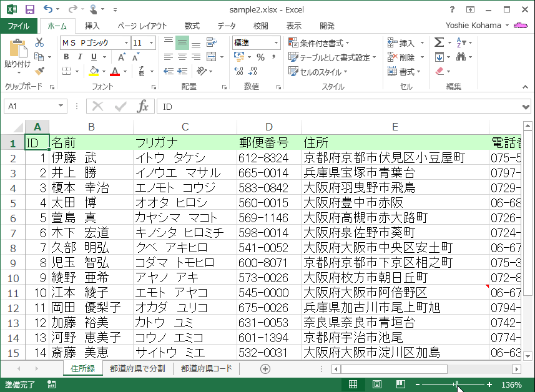Image resolution: width=535 pixels, height=392 pixels.
Task: Decrease the font size
Action: [136, 57]
